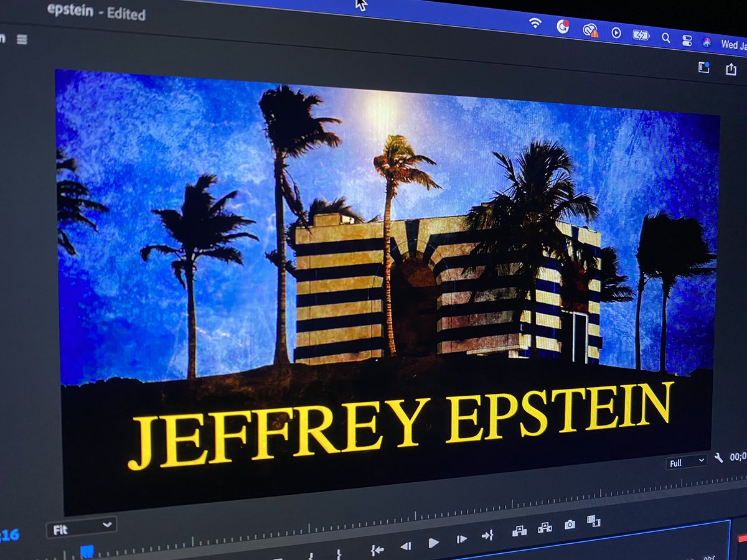The height and width of the screenshot is (560, 747).
Task: Export frame with camera icon
Action: click(570, 525)
